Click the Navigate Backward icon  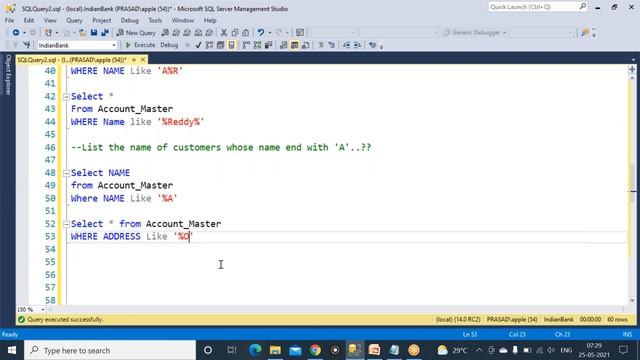(16, 33)
